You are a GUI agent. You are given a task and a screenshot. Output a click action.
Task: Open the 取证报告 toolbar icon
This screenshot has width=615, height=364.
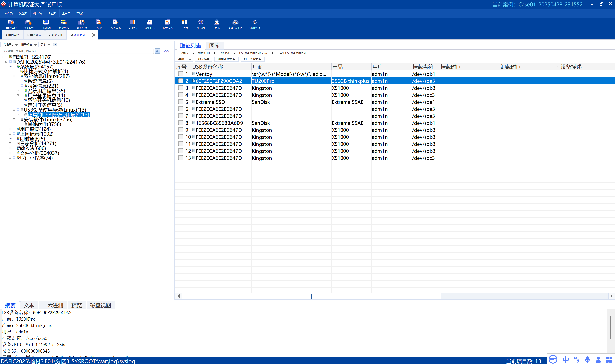(x=150, y=24)
